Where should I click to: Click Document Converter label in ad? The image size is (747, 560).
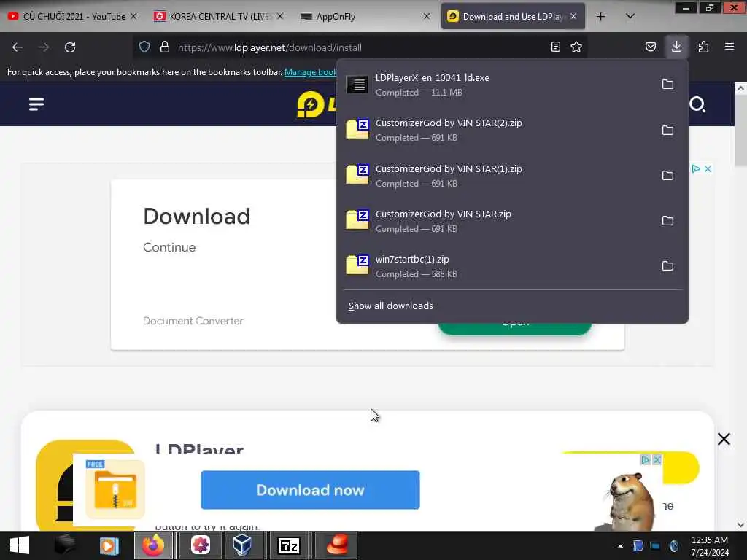point(193,321)
